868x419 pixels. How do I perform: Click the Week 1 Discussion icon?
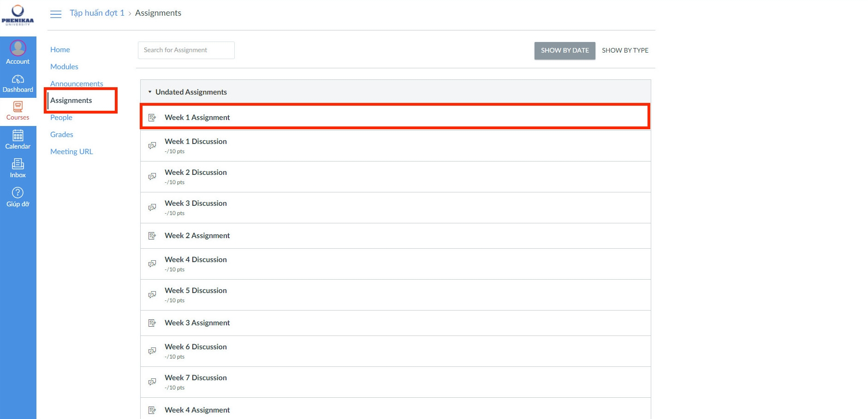(x=152, y=146)
